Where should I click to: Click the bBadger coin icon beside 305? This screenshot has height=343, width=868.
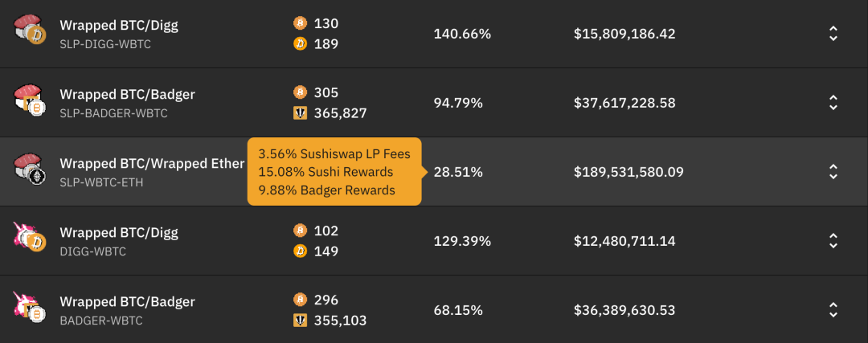click(300, 92)
